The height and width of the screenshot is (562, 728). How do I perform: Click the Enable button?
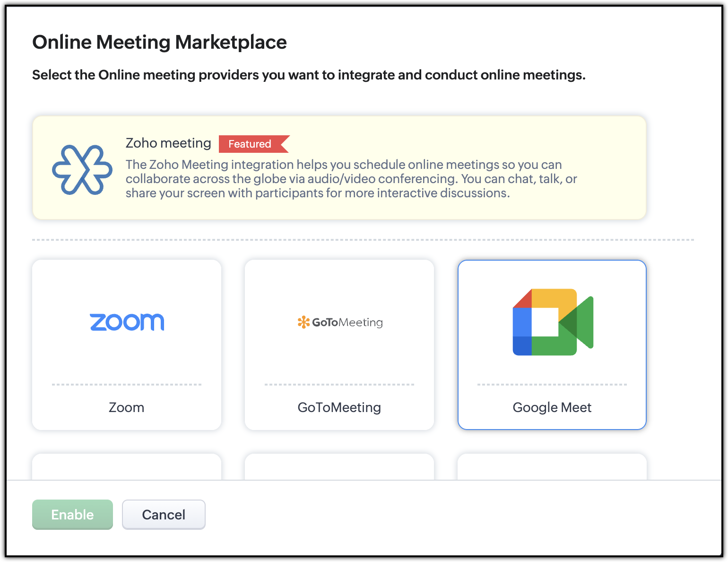[x=72, y=515]
